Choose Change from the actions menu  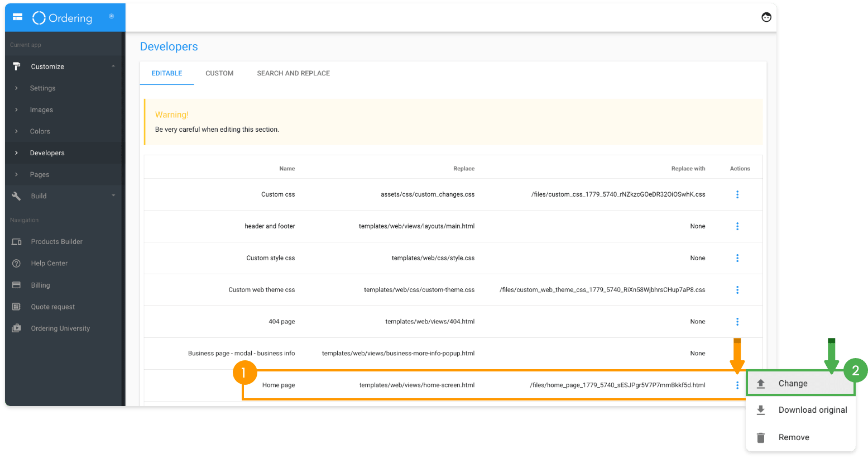[800, 384]
